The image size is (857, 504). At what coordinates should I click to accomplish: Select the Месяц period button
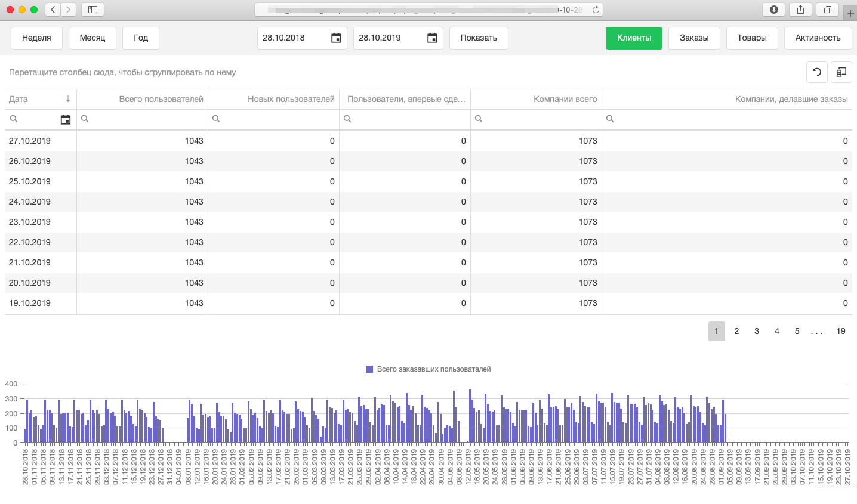pyautogui.click(x=93, y=38)
